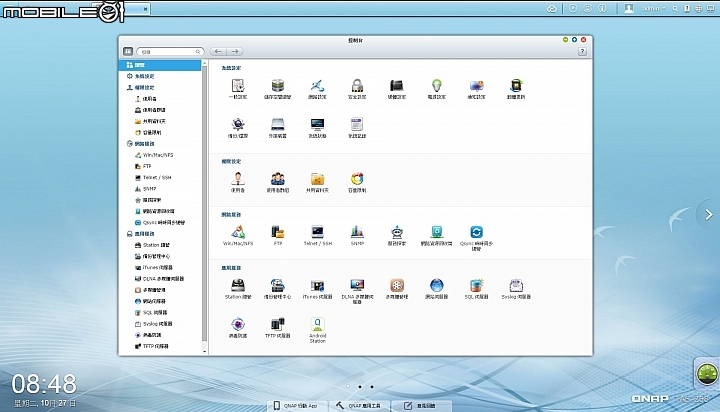Toggle the grid view button beside search

(128, 51)
